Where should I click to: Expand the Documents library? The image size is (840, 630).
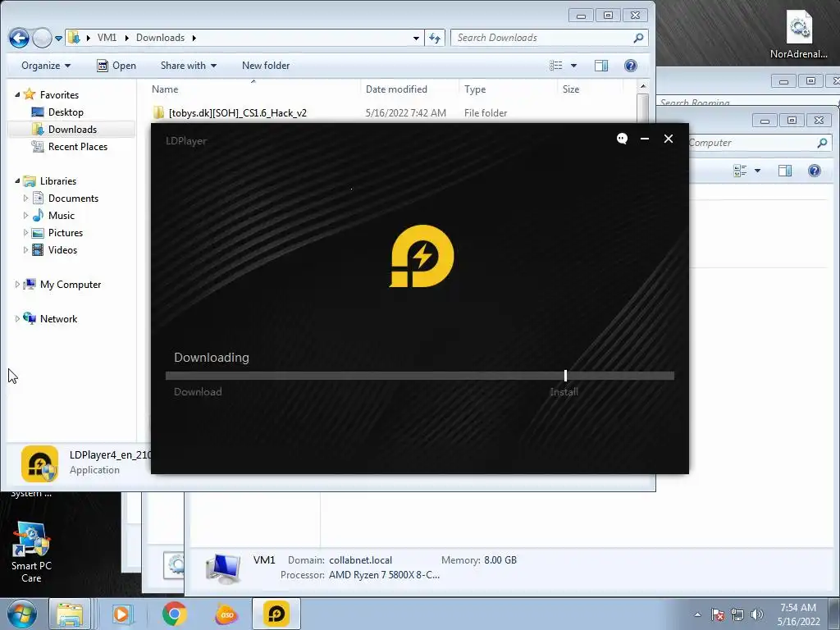[x=25, y=199]
